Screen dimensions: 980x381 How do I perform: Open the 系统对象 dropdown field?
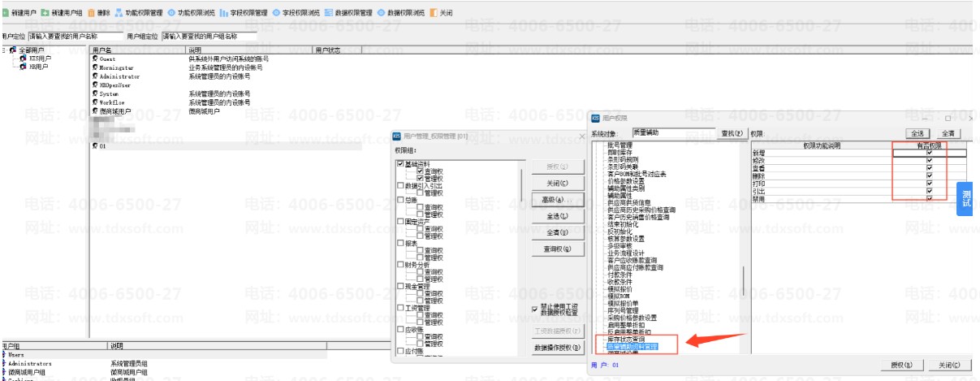tap(673, 132)
